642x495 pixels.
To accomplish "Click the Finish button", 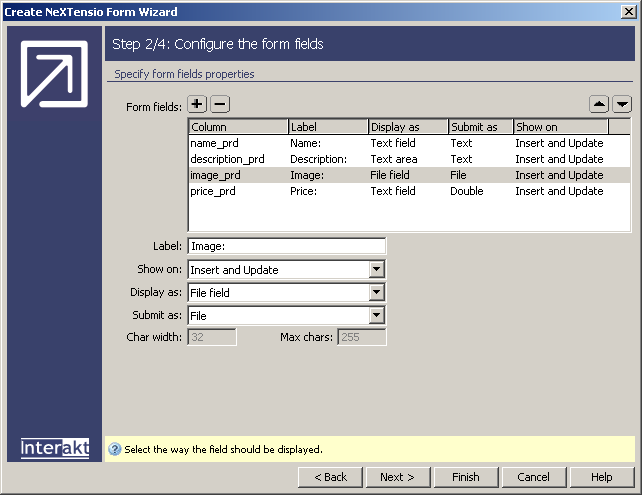I will 465,477.
